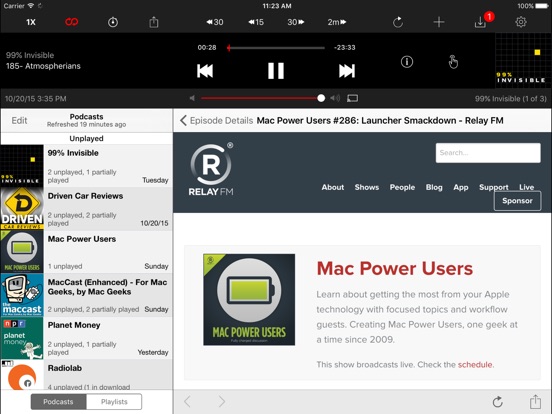
Task: Click the Relay FM search field
Action: coord(488,153)
